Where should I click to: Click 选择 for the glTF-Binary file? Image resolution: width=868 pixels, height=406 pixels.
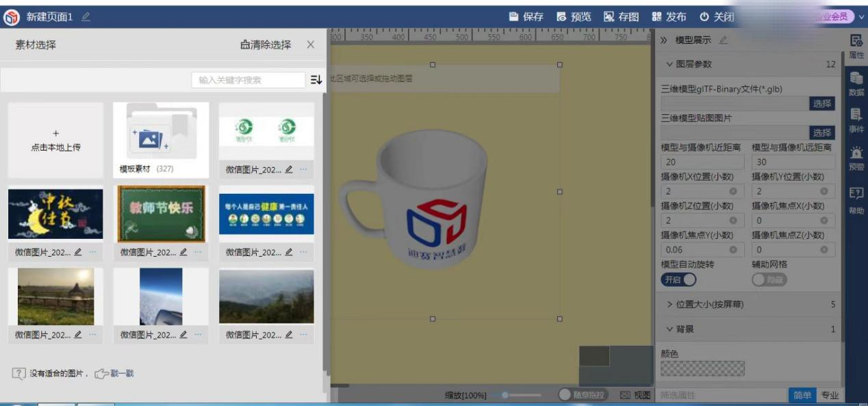[822, 103]
